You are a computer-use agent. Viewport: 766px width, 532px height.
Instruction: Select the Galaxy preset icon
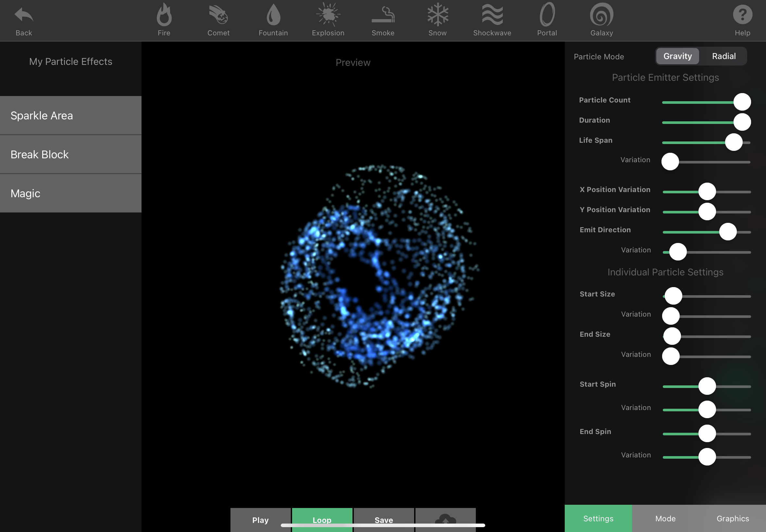601,15
